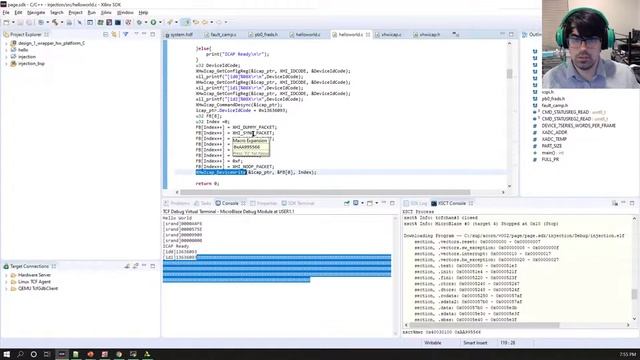The width and height of the screenshot is (640, 360).
Task: Click the dark terminal toolbar icon
Action: 118,22
